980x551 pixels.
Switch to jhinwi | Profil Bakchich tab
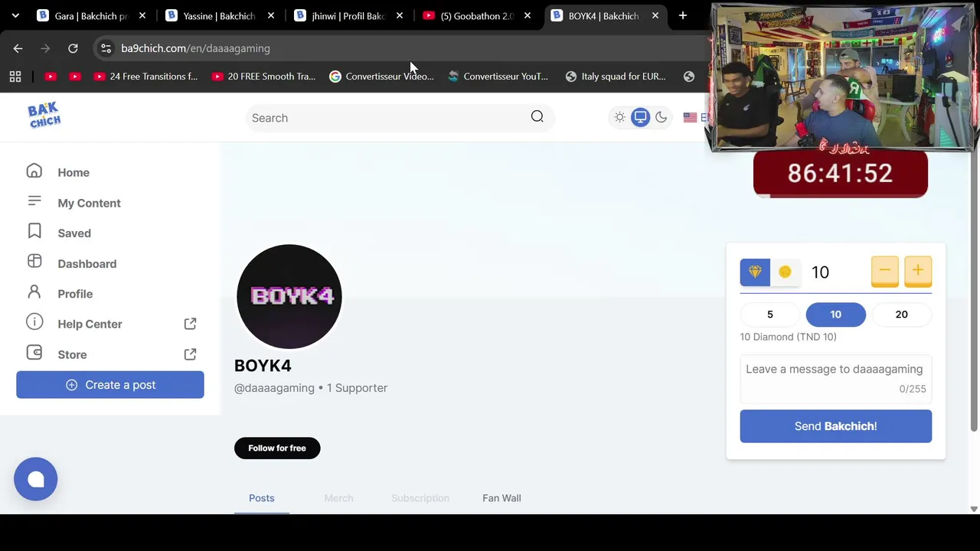coord(348,15)
